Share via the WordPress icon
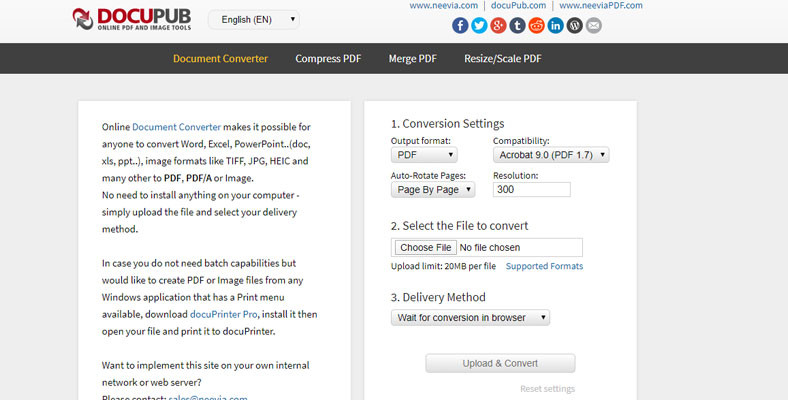 (574, 26)
